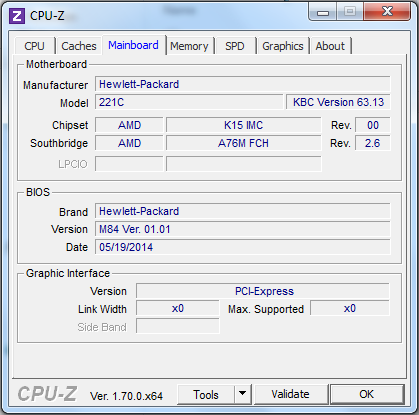The width and height of the screenshot is (419, 415).
Task: Click the Validate button
Action: [290, 395]
